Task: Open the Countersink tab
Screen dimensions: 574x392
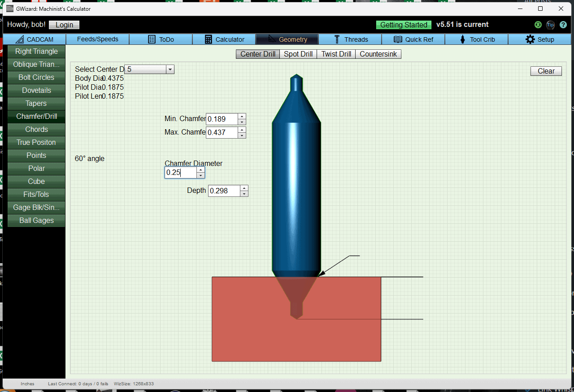Action: click(x=378, y=54)
